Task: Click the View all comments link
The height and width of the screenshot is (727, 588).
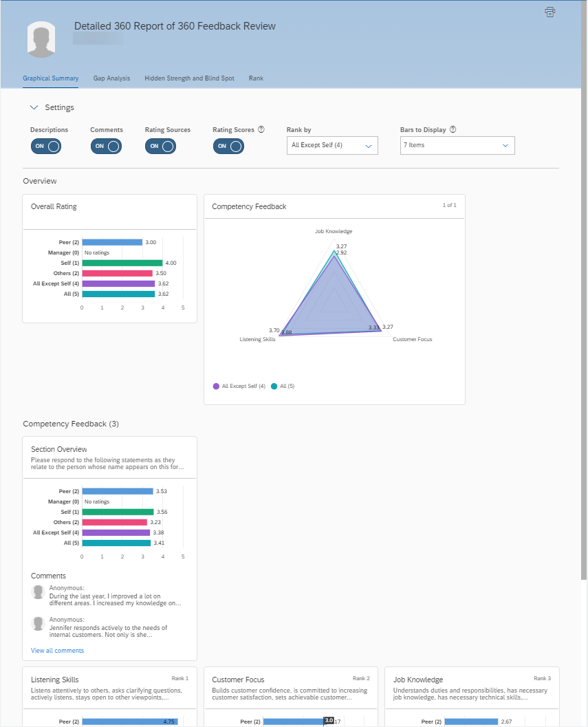Action: coord(57,650)
